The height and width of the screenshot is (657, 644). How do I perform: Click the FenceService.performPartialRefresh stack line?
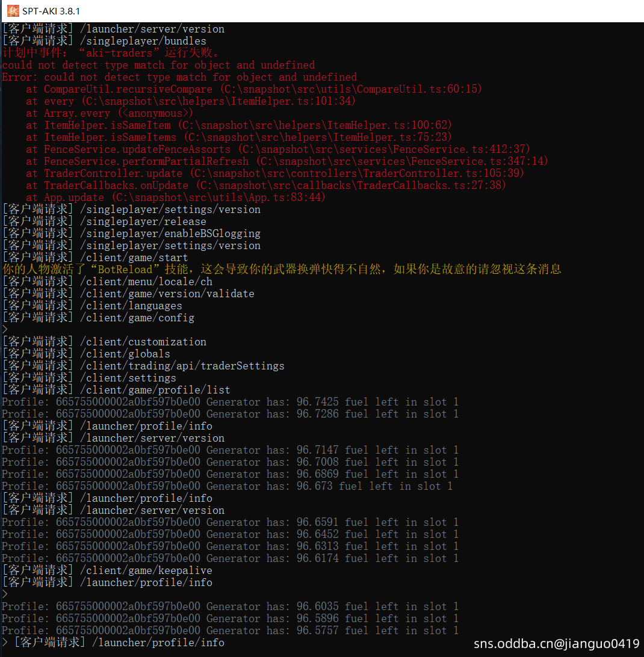(286, 161)
